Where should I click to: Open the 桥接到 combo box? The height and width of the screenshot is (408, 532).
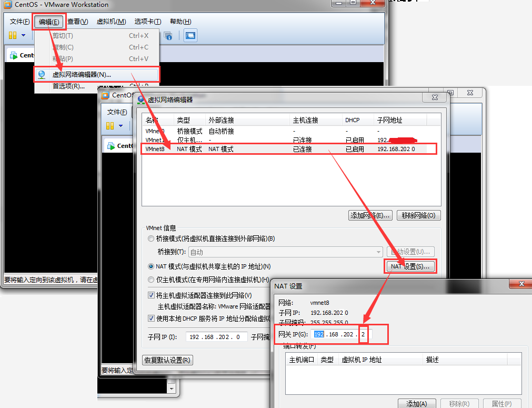click(285, 252)
